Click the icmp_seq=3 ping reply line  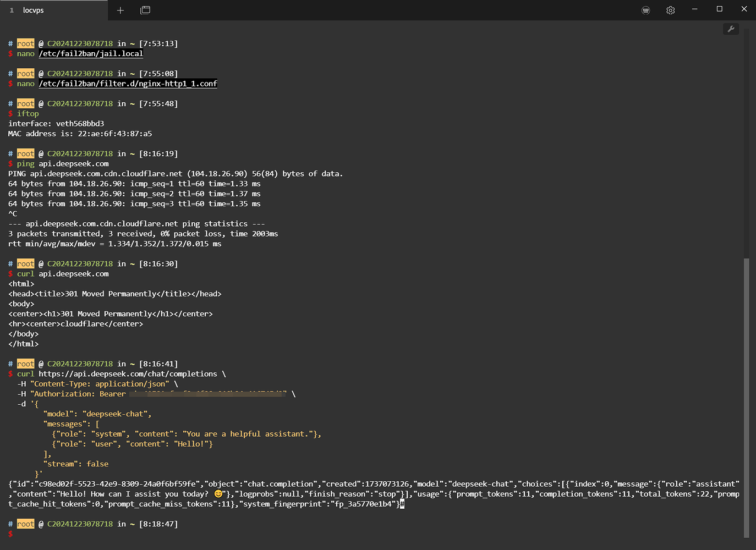[x=134, y=204]
